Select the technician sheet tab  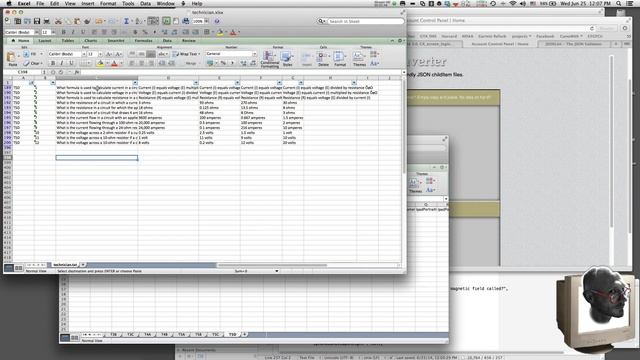tap(65, 265)
